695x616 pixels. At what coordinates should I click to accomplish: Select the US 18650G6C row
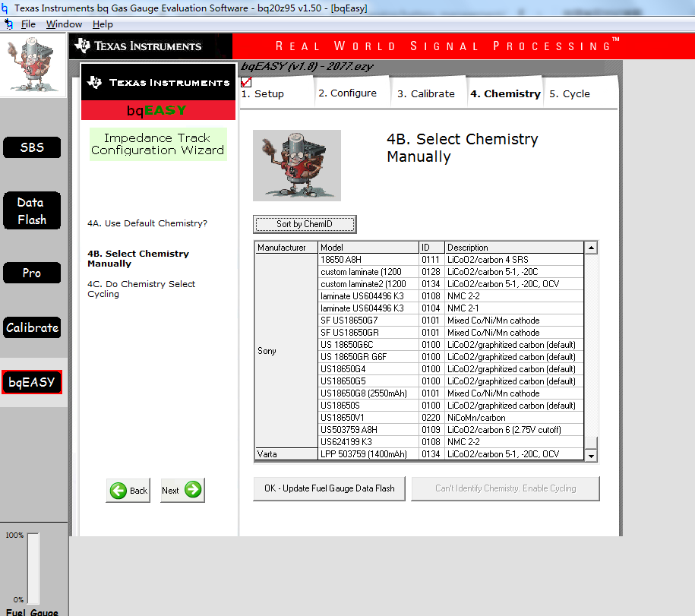click(450, 345)
